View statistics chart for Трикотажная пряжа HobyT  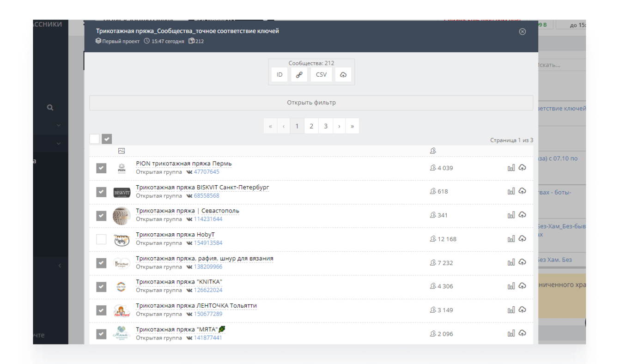tap(511, 239)
